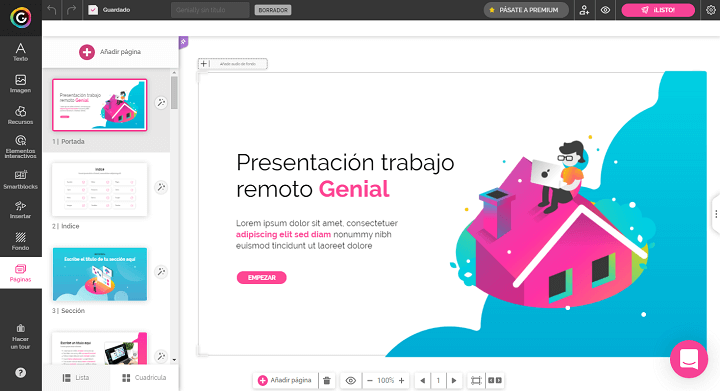Click the page number field
Screen dimensions: 720x391
[x=438, y=380]
